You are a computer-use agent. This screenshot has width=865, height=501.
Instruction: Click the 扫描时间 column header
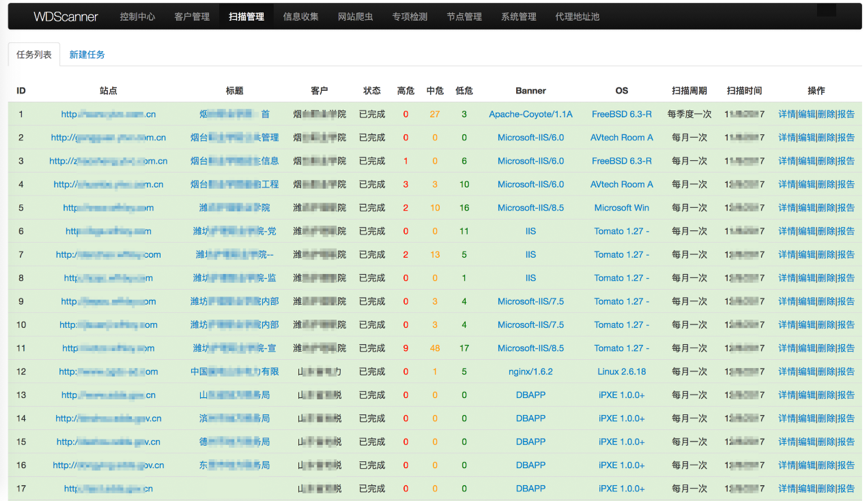[x=744, y=90]
